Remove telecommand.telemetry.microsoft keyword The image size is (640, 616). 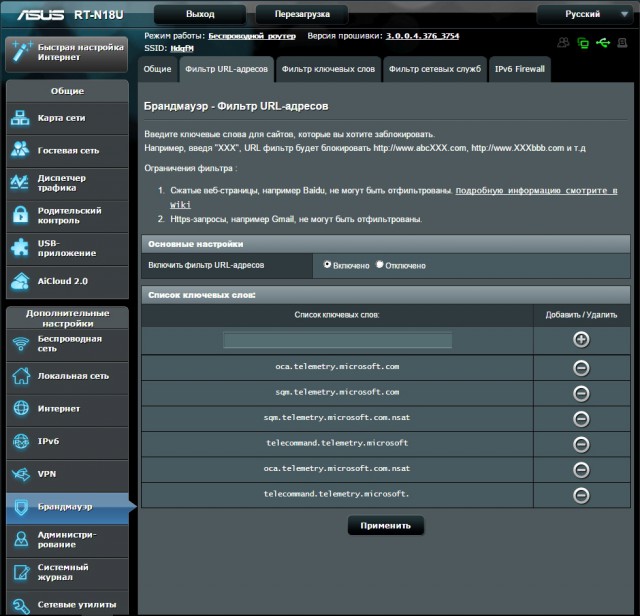coord(581,444)
